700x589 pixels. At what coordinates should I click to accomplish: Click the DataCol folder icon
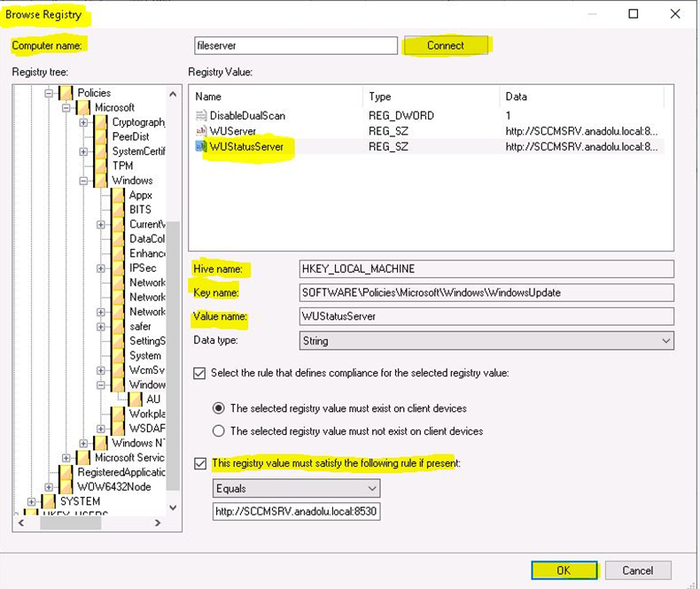(119, 239)
